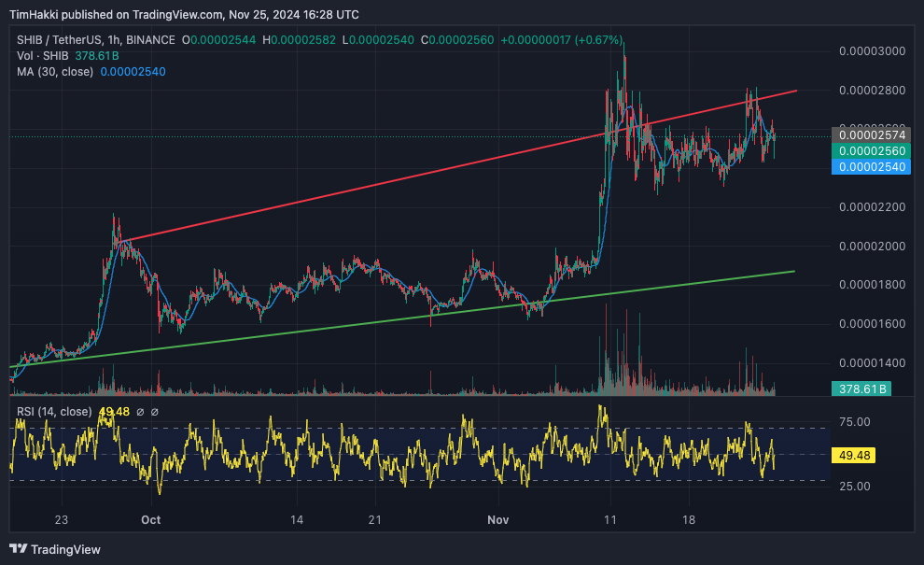The width and height of the screenshot is (924, 565).
Task: Click the 75.00 RSI scale label
Action: 854,422
